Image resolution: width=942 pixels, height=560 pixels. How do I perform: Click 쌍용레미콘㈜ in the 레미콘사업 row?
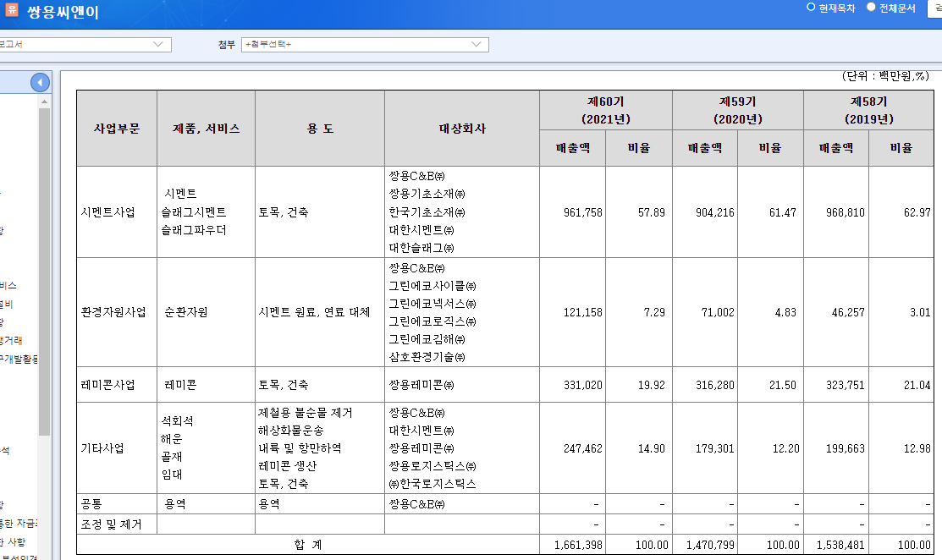[x=421, y=385]
